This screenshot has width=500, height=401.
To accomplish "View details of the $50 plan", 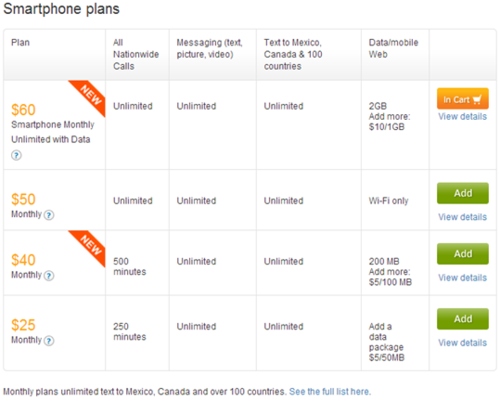I will pyautogui.click(x=462, y=217).
